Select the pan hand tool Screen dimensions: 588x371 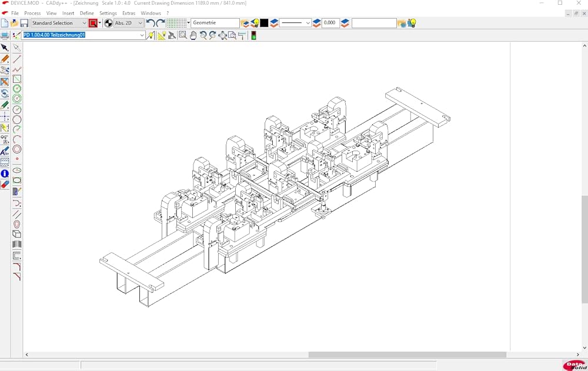(193, 35)
